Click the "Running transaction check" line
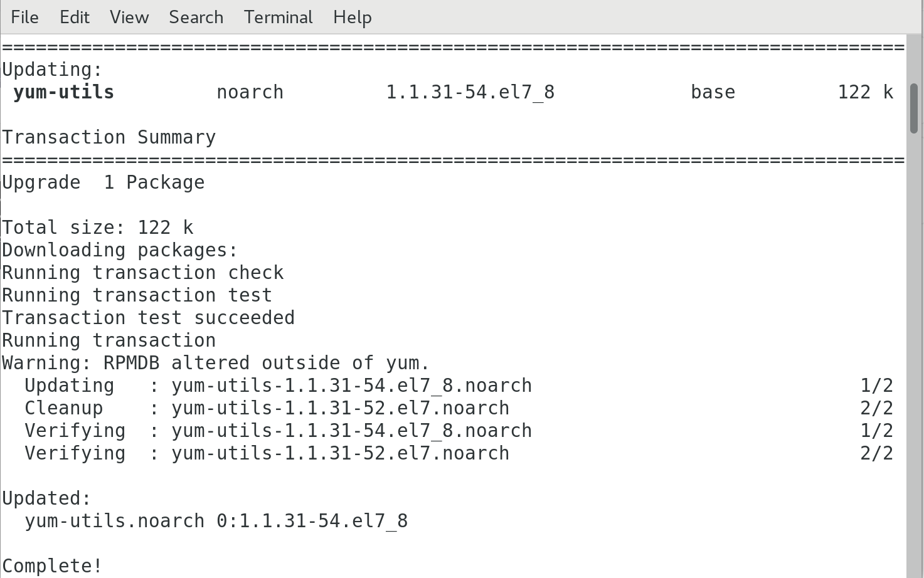Viewport: 924px width, 578px height. 142,273
